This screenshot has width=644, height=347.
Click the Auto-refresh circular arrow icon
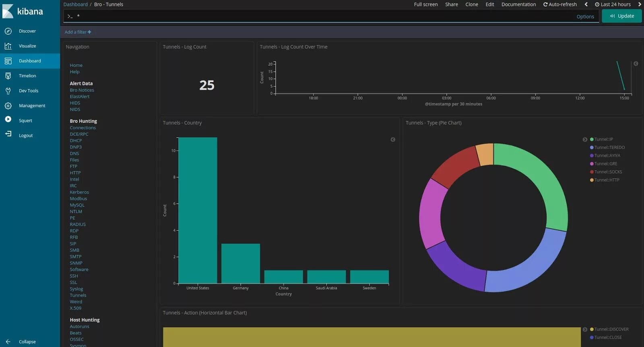point(545,4)
